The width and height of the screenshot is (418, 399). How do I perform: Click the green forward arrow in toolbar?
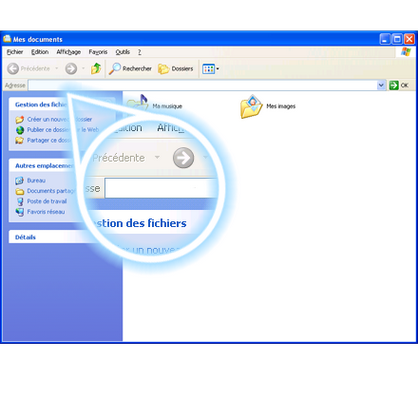[x=71, y=69]
